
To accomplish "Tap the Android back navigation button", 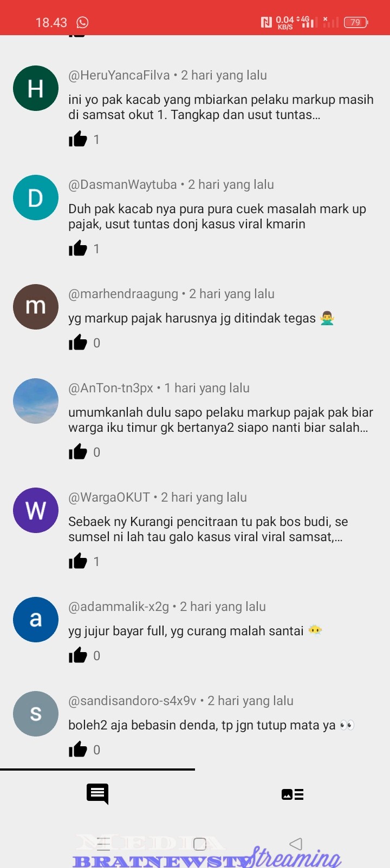I will [x=296, y=844].
